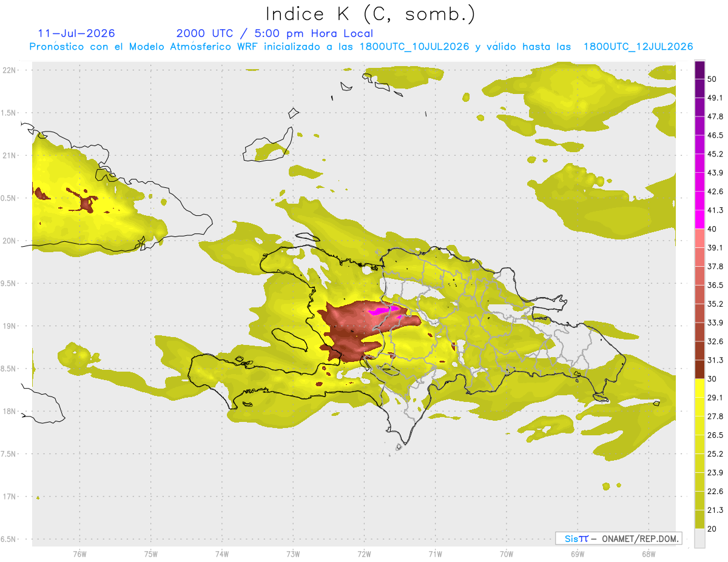Pick the dark brown colorbar segment beside 31.3
This screenshot has height=562, width=728.
point(699,369)
